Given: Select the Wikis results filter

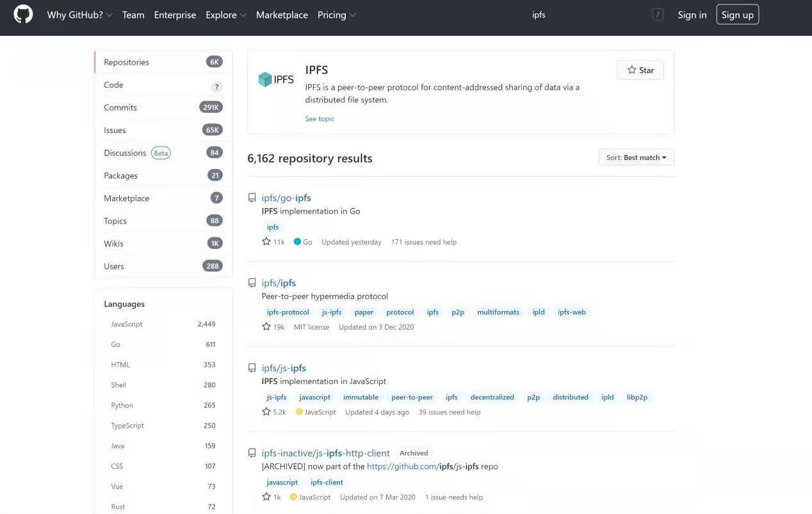Looking at the screenshot, I should click(163, 244).
